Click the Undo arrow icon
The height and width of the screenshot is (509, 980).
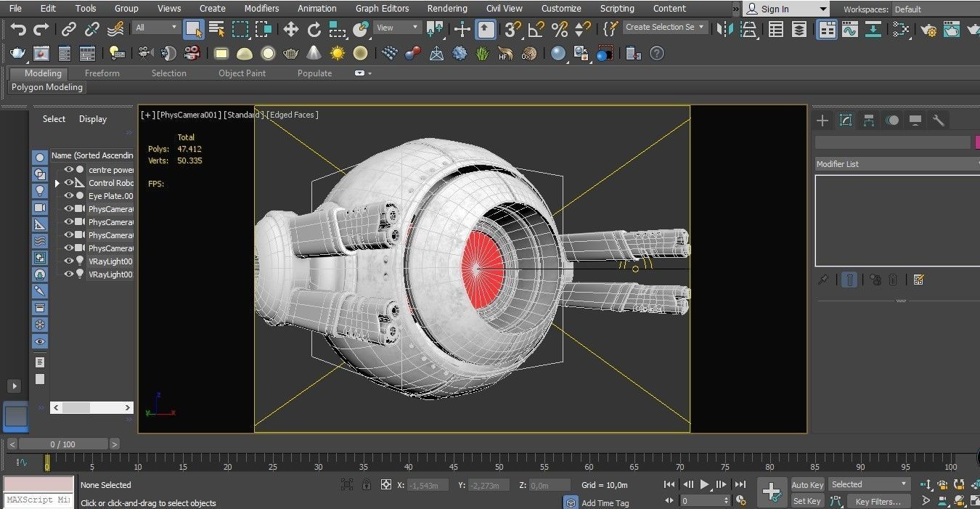[18, 29]
